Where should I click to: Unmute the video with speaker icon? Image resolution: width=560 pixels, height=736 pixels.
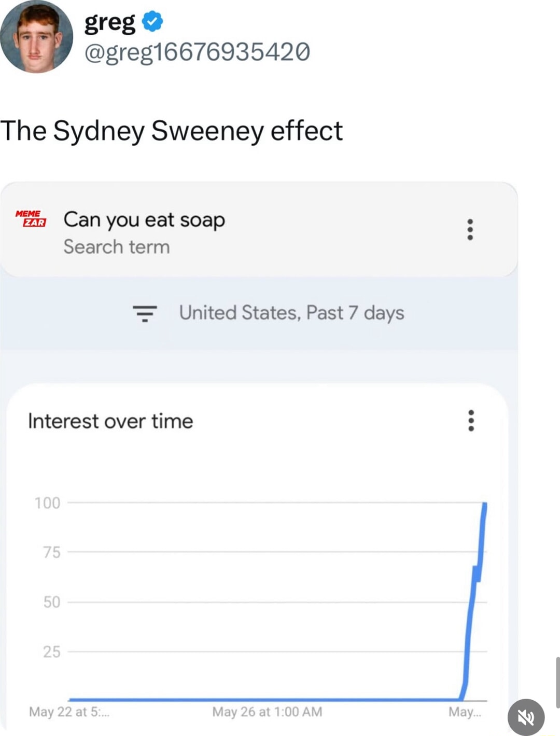[526, 717]
